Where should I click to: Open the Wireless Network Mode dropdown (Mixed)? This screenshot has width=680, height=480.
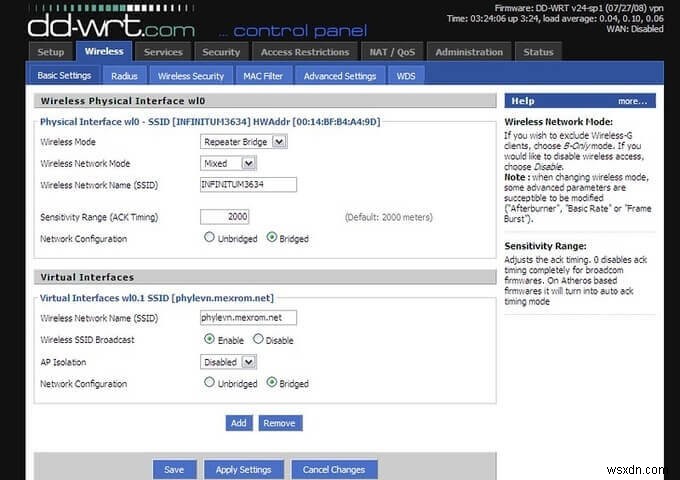228,163
